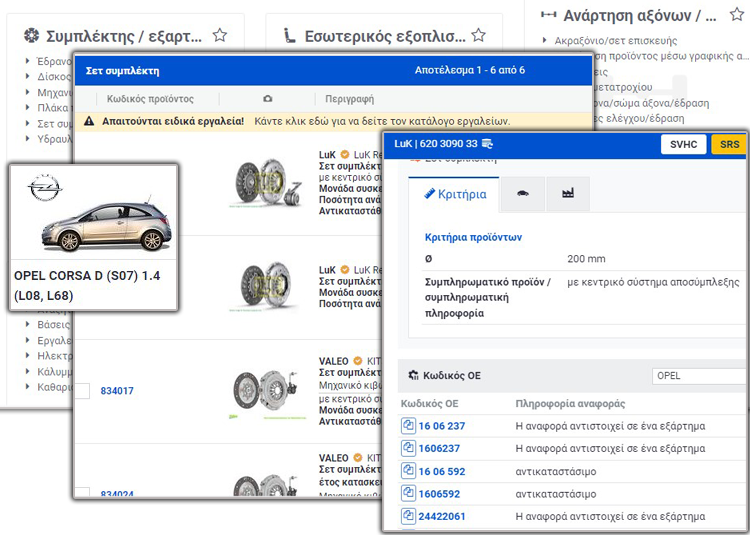Click the Σετ συμπλέκτη window title
This screenshot has width=750, height=535.
(x=122, y=71)
